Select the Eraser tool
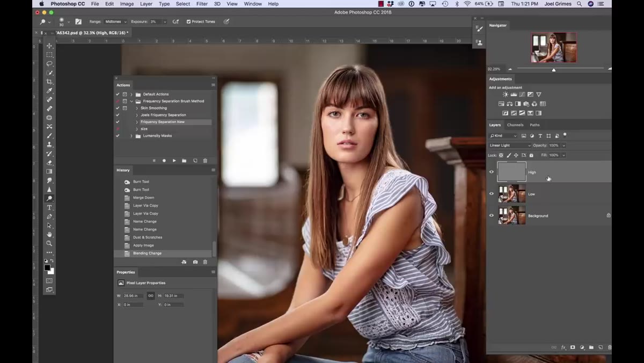 point(49,163)
